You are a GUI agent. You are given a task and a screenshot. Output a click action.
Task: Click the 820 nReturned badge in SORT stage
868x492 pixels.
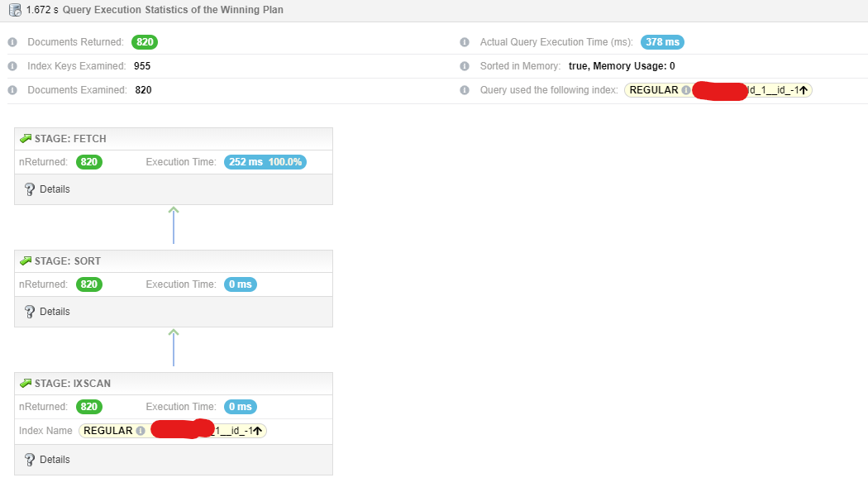point(89,284)
